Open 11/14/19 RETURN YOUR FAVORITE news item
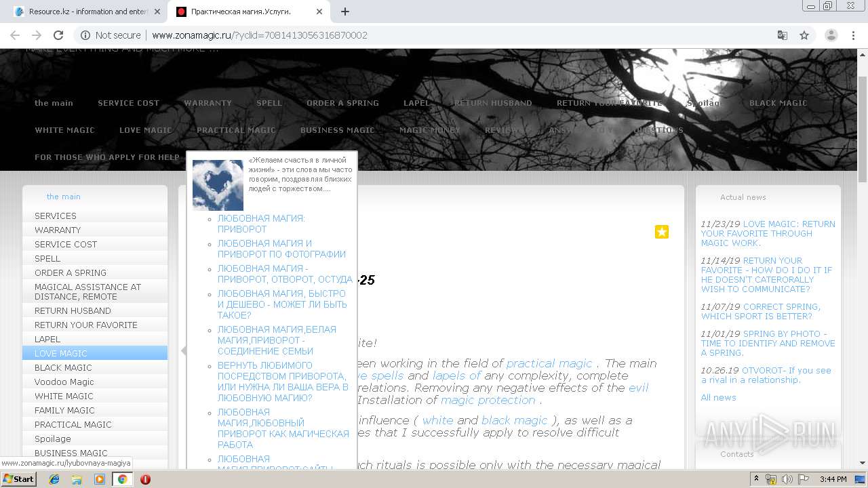Screen dimensions: 868x488 766,274
